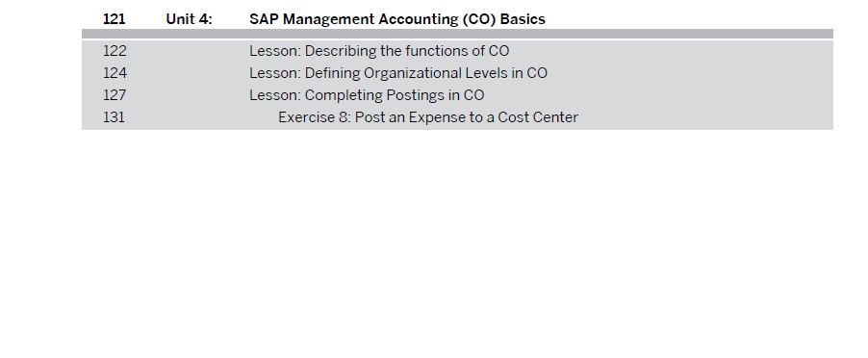Viewport: 868px width, 358px height.
Task: Click page number 127
Action: 115,95
